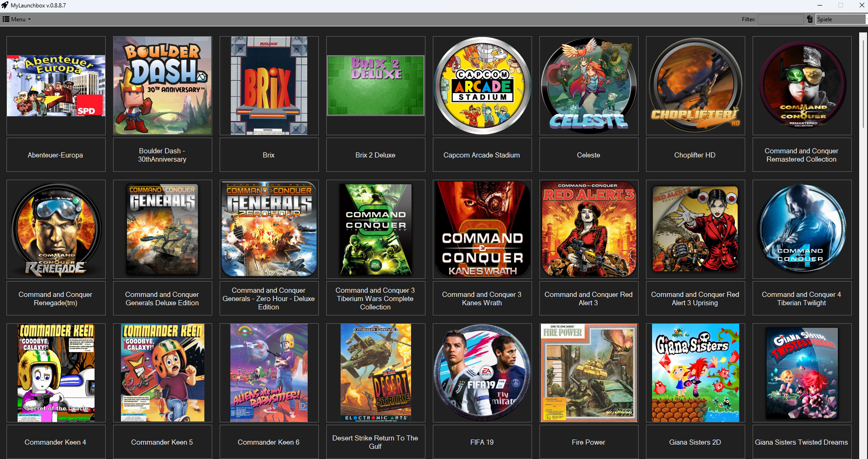The height and width of the screenshot is (459, 868).
Task: Click the Tiberian Twilight round icon
Action: coord(802,229)
